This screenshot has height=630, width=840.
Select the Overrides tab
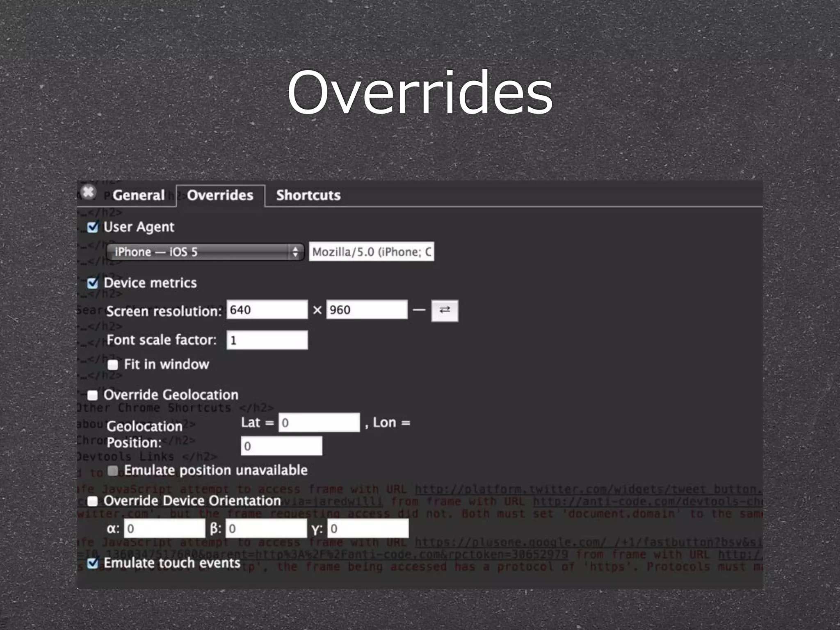(x=220, y=195)
